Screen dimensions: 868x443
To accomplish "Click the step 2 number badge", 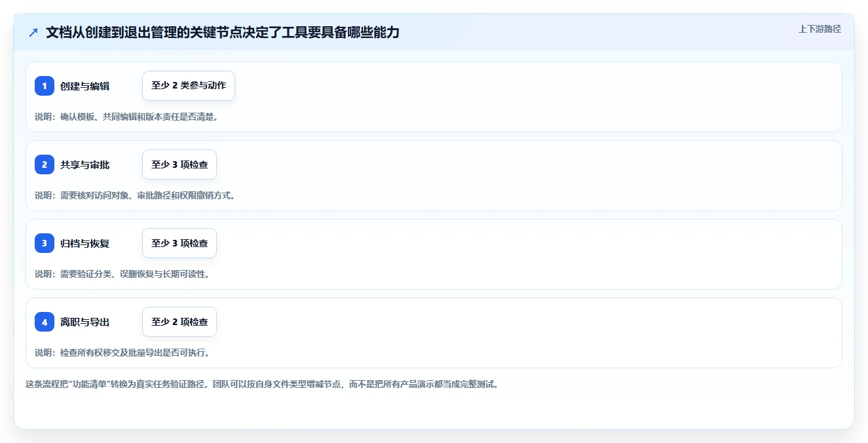I will pyautogui.click(x=45, y=164).
